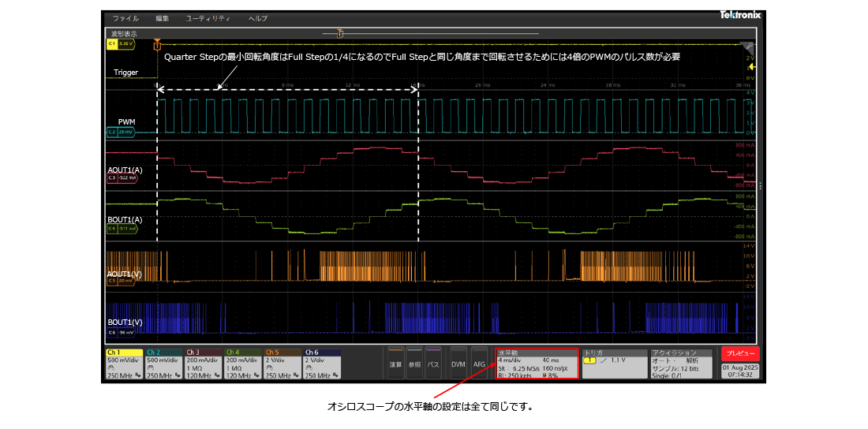This screenshot has height=429, width=868.
Task: Click the waveform overview bar at top
Action: [x=430, y=34]
